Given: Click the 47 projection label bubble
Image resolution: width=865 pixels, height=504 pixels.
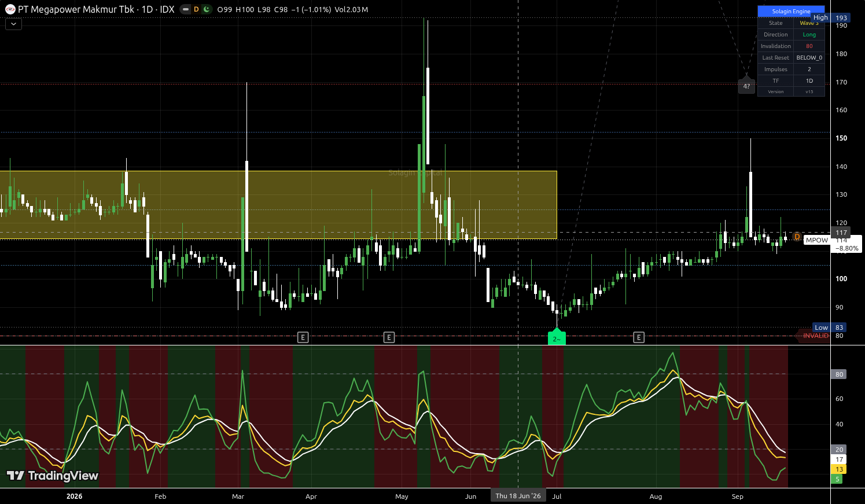Looking at the screenshot, I should 746,86.
